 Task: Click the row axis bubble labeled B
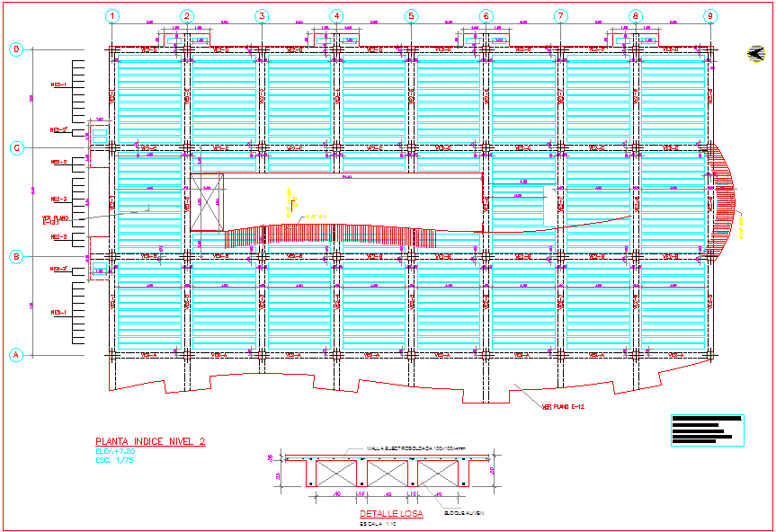[x=15, y=257]
